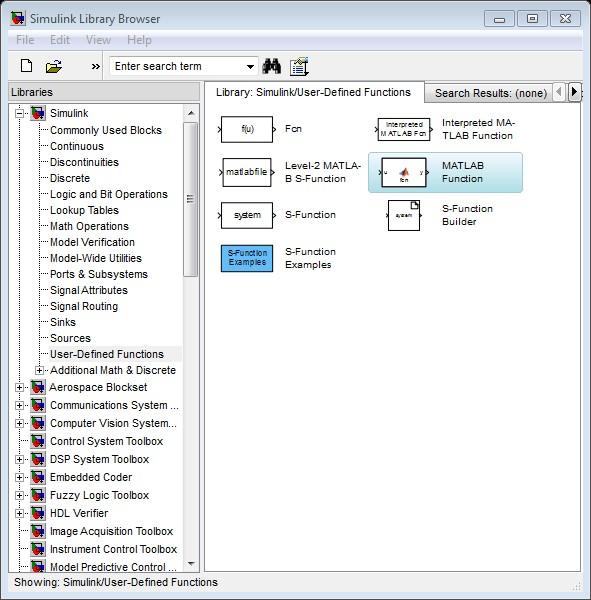
Task: Click the Fuzzy Logic Toolbox icon
Action: click(38, 495)
